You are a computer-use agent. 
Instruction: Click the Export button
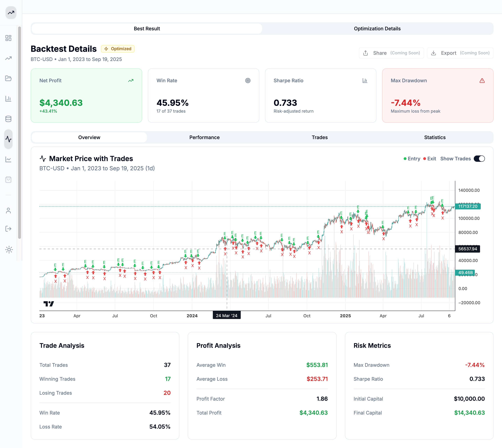pyautogui.click(x=460, y=53)
